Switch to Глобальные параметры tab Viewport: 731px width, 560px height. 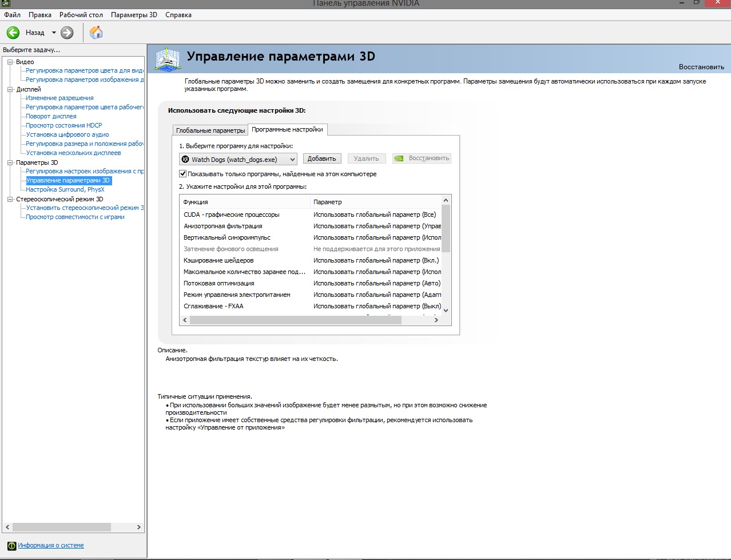(x=210, y=130)
